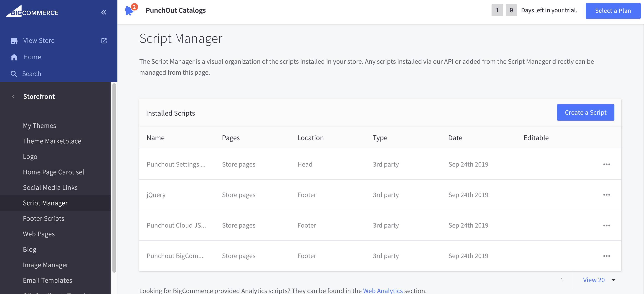The width and height of the screenshot is (644, 294).
Task: Open Social Media Links item
Action: pyautogui.click(x=50, y=188)
